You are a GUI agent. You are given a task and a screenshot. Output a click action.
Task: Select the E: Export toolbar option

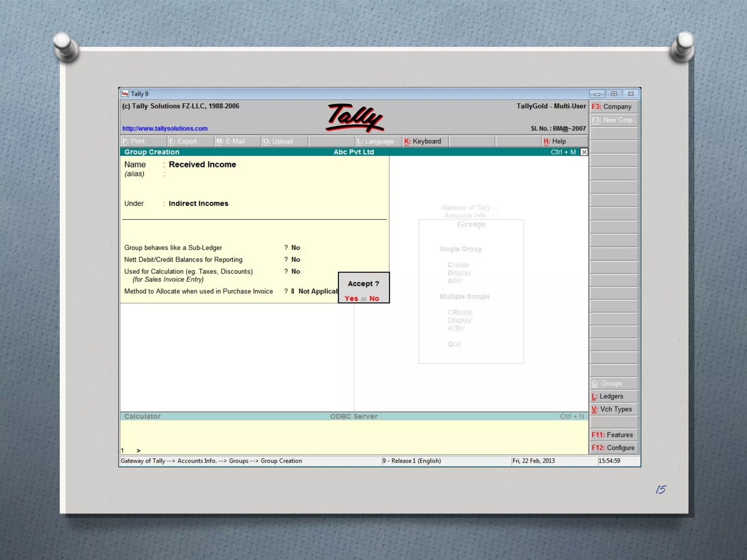(x=191, y=141)
